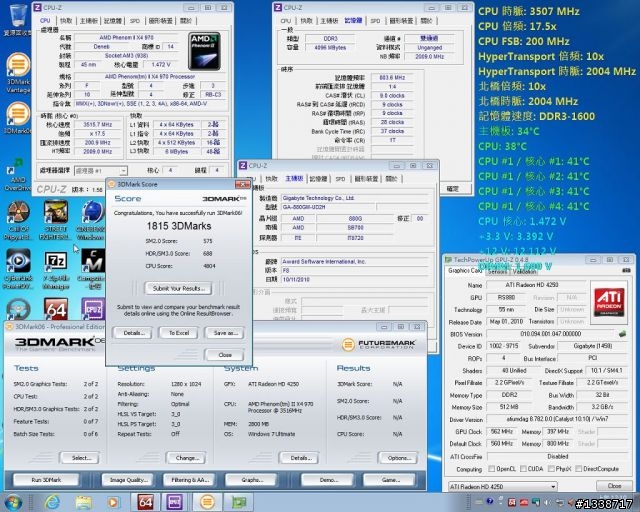Open the Windows Start orb
This screenshot has width=640, height=512.
tap(14, 502)
